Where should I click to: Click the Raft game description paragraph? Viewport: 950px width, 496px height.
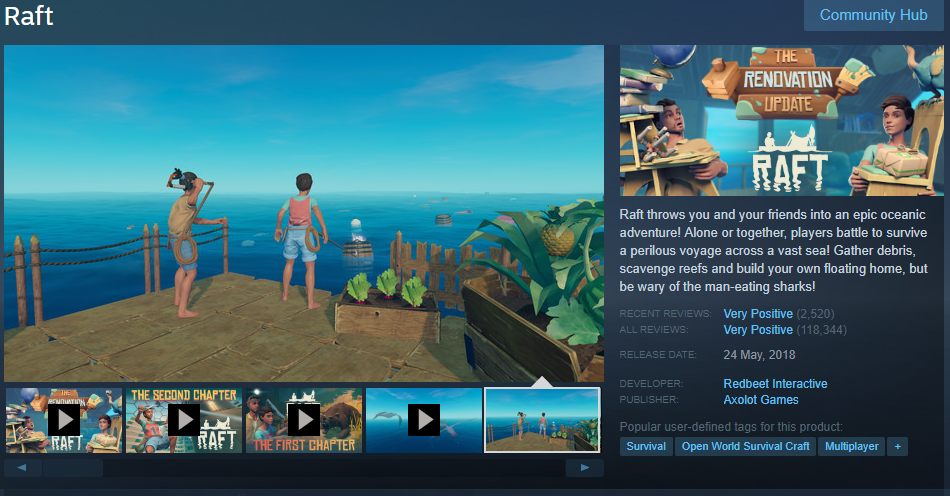coord(774,250)
